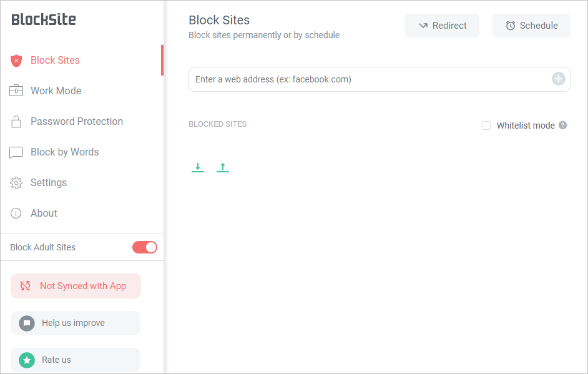The width and height of the screenshot is (588, 374).
Task: Open Work Mode from the sidebar icon
Action: click(16, 91)
